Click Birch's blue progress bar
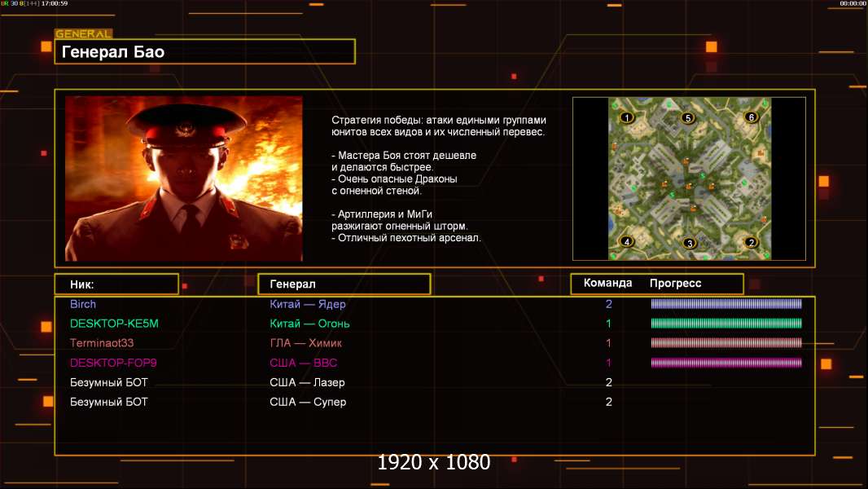The image size is (868, 489). coord(726,303)
